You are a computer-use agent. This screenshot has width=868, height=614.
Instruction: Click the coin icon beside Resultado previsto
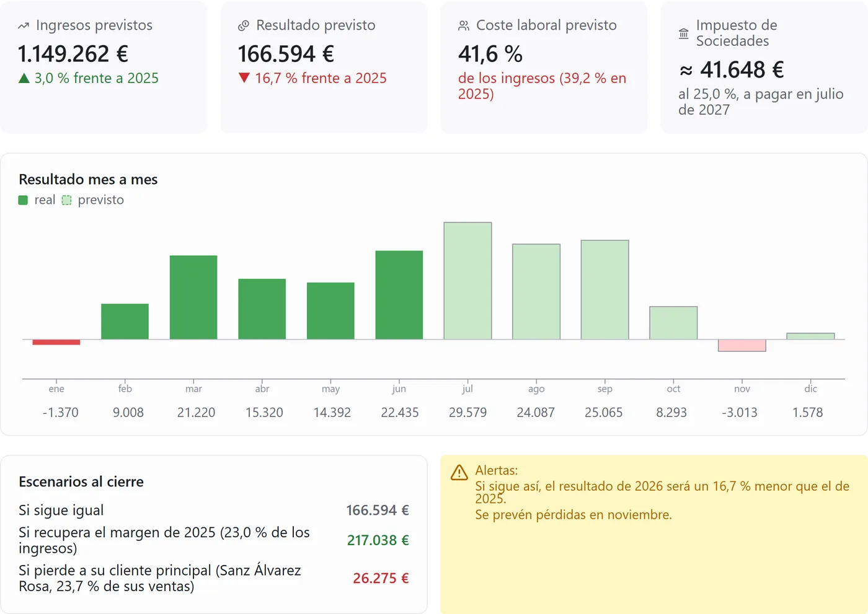point(244,26)
